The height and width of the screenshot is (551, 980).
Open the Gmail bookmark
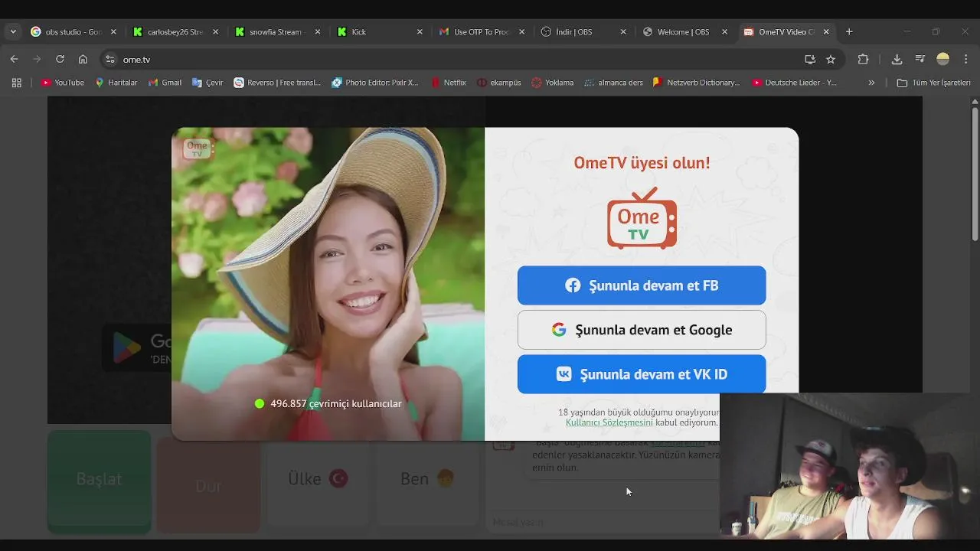pyautogui.click(x=165, y=83)
